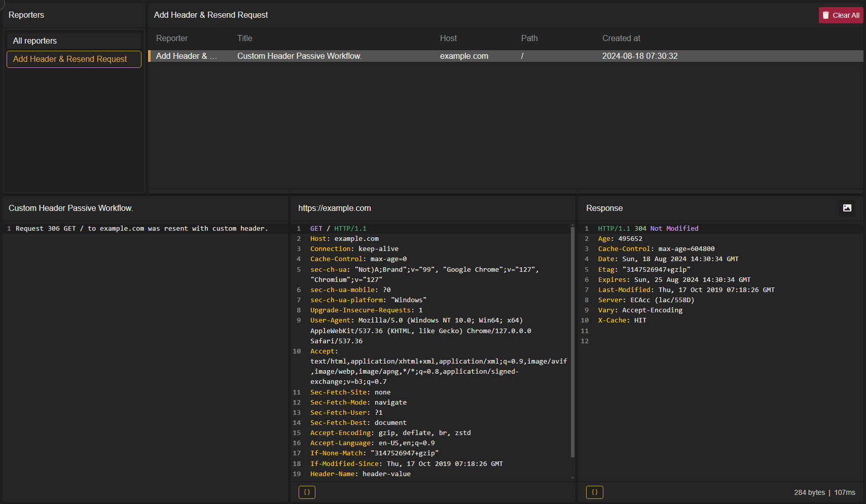Screen dimensions: 866x504
Task: Click the Sec-Fetch-Dest: document line
Action: coord(358,423)
